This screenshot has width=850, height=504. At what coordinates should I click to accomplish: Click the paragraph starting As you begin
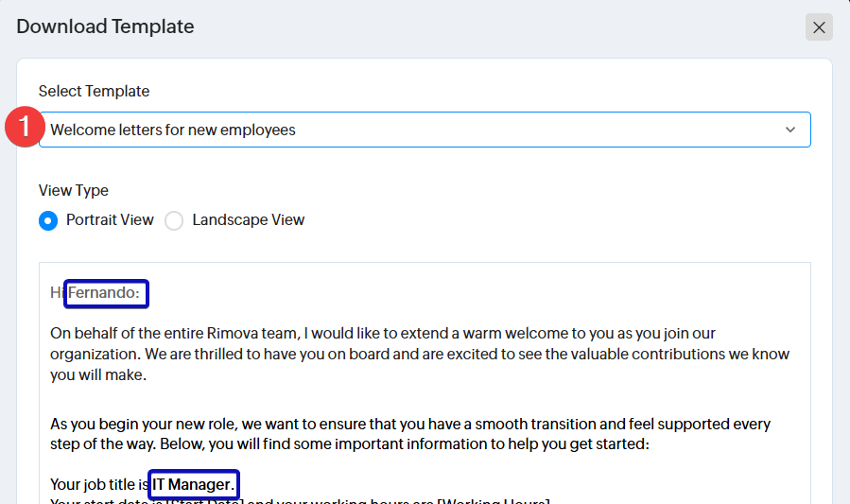coord(409,433)
